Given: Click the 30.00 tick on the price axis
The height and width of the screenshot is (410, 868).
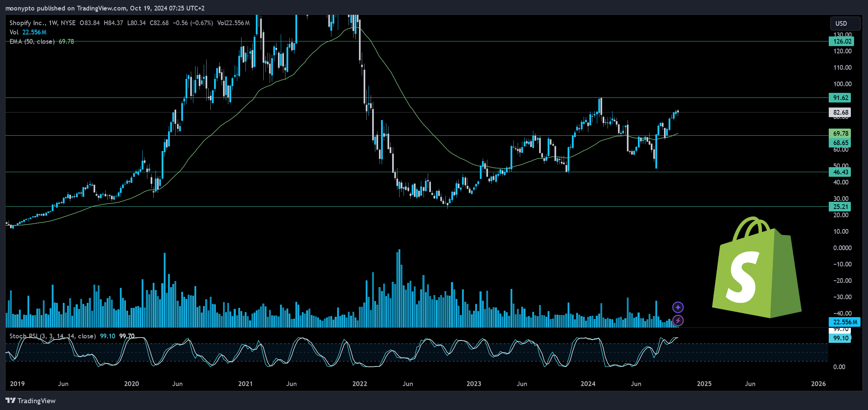Looking at the screenshot, I should click(x=841, y=199).
